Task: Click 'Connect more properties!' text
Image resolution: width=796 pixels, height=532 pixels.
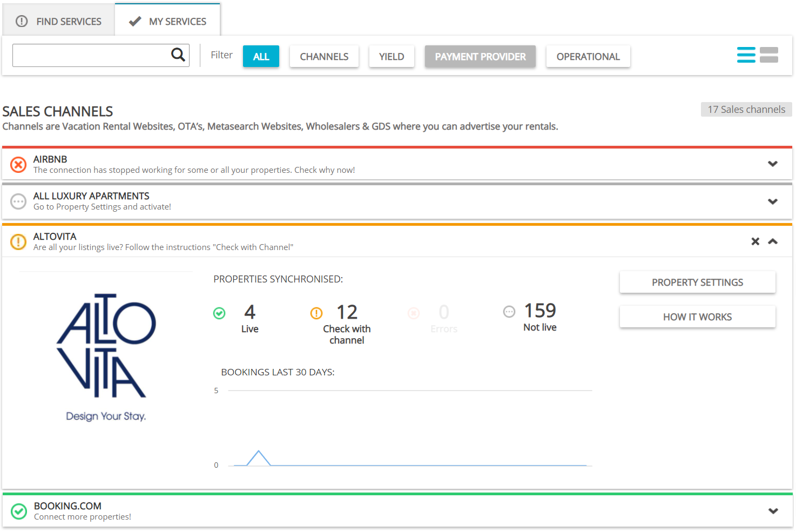Action: (83, 517)
